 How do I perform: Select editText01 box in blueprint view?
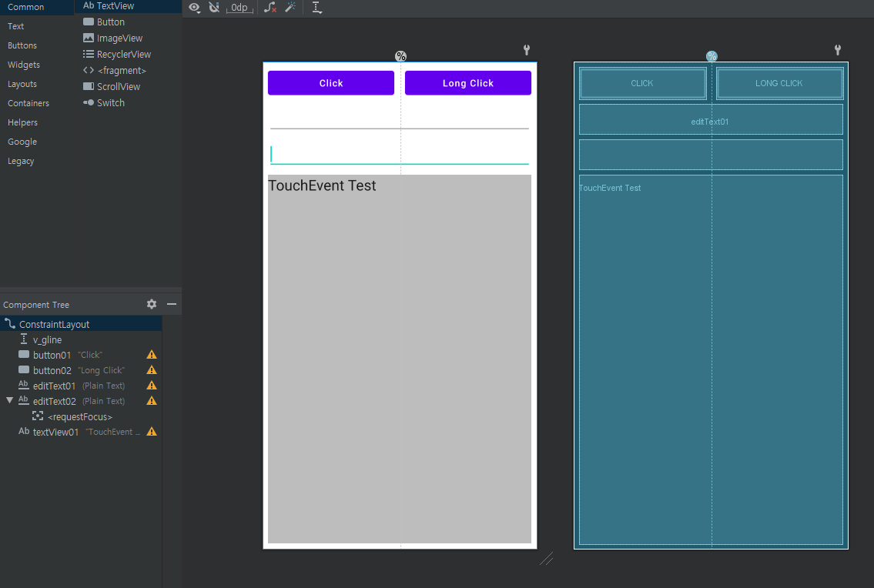[711, 119]
